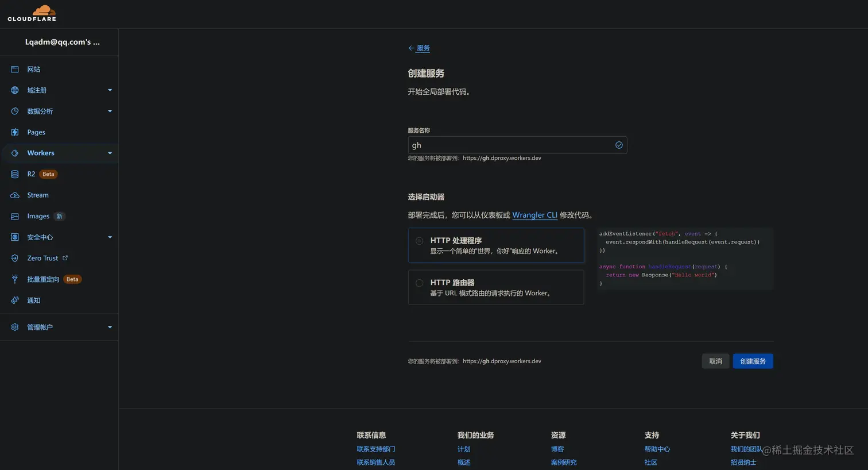Click the Cloudflare logo
This screenshot has width=868, height=470.
pos(32,13)
